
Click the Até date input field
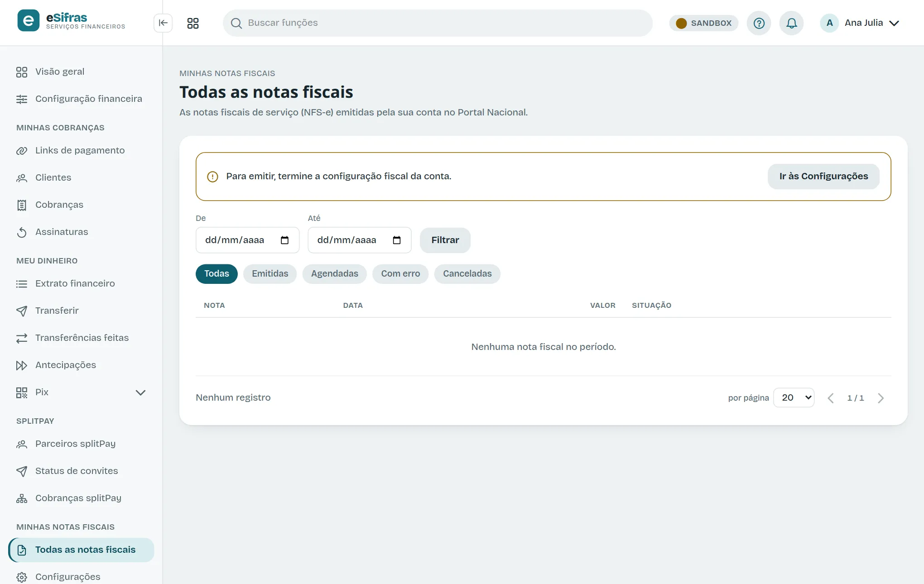(360, 240)
